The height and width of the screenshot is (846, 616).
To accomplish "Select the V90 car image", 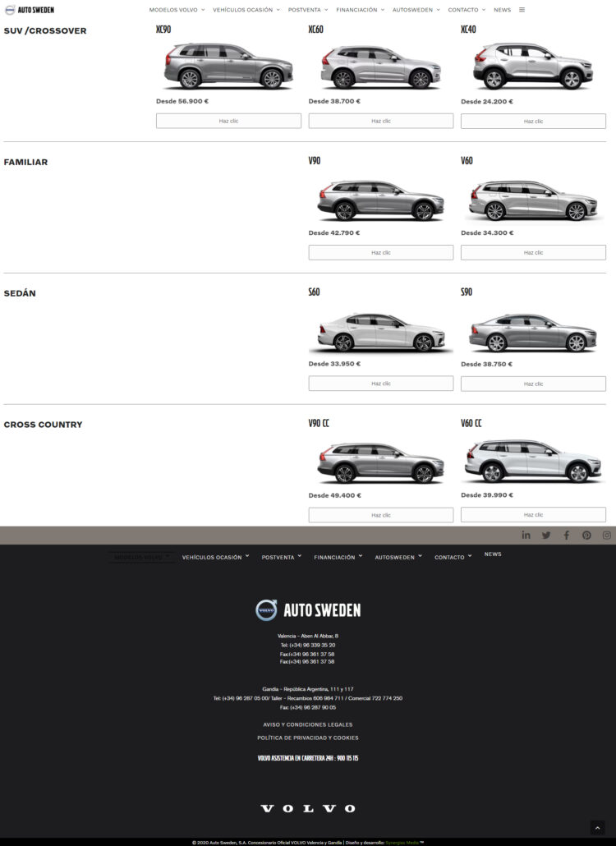I will 381,200.
